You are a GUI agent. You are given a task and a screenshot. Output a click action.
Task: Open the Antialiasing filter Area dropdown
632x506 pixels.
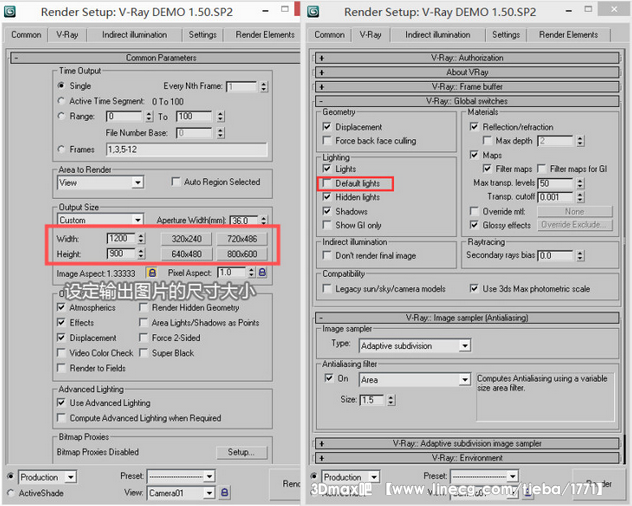(x=415, y=379)
